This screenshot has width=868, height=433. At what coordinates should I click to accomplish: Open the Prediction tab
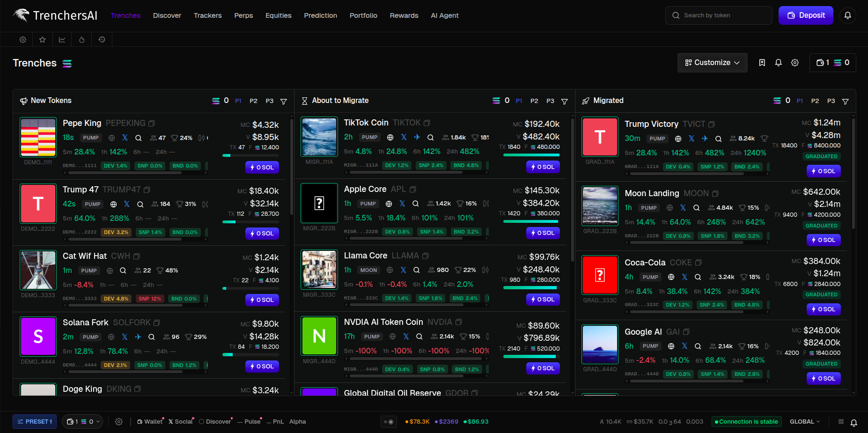320,15
